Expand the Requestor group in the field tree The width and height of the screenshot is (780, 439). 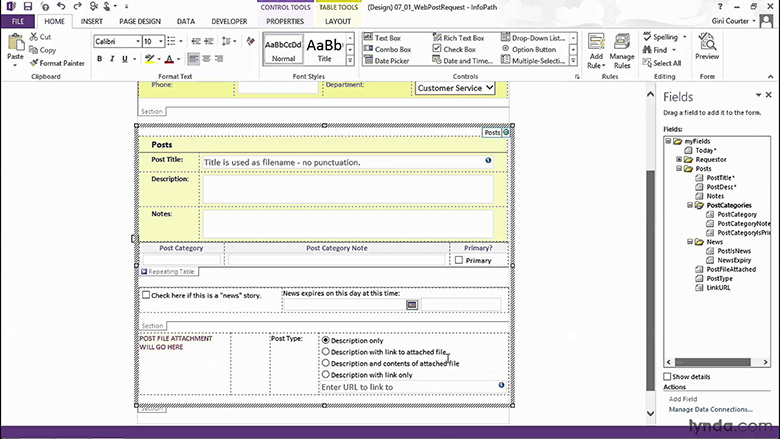[x=679, y=159]
